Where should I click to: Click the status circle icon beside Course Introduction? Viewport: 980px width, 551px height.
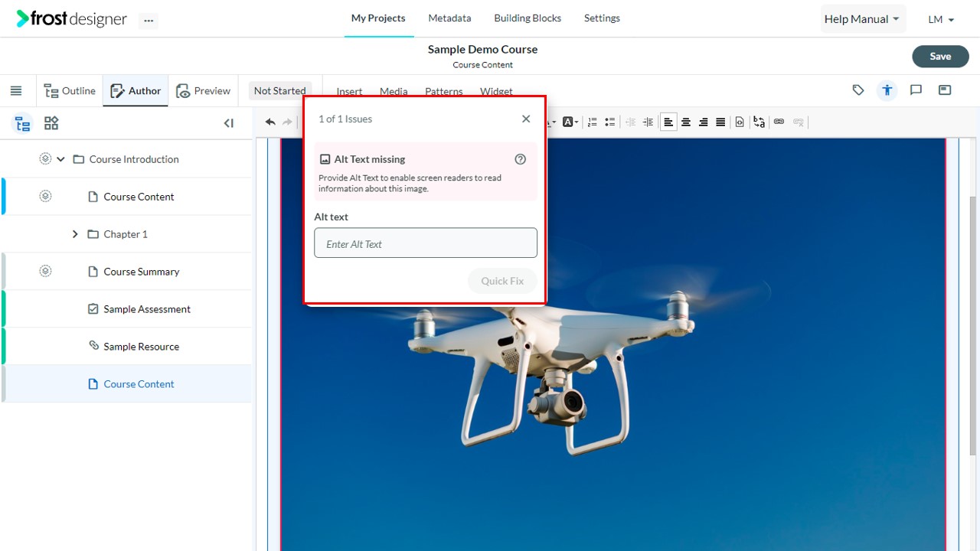pyautogui.click(x=45, y=158)
